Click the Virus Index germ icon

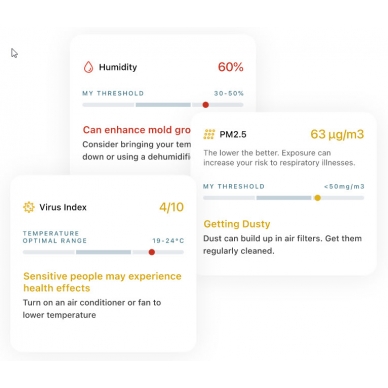pos(29,207)
